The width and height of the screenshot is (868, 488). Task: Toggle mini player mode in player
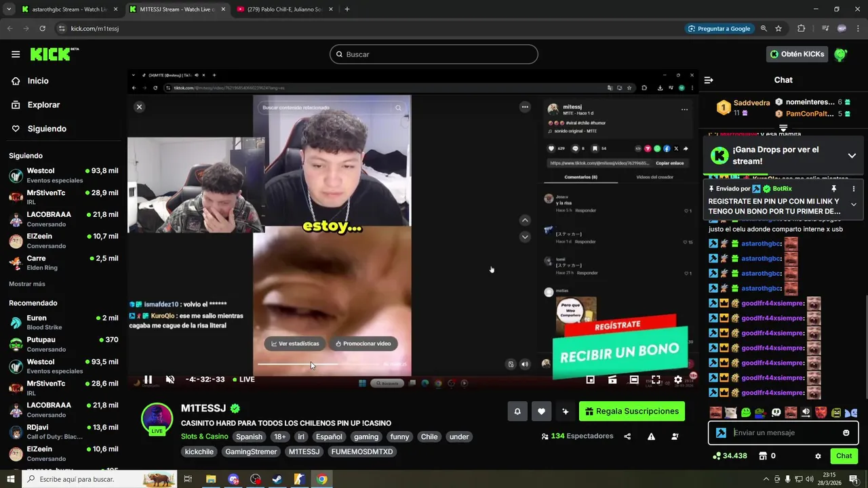pyautogui.click(x=591, y=380)
